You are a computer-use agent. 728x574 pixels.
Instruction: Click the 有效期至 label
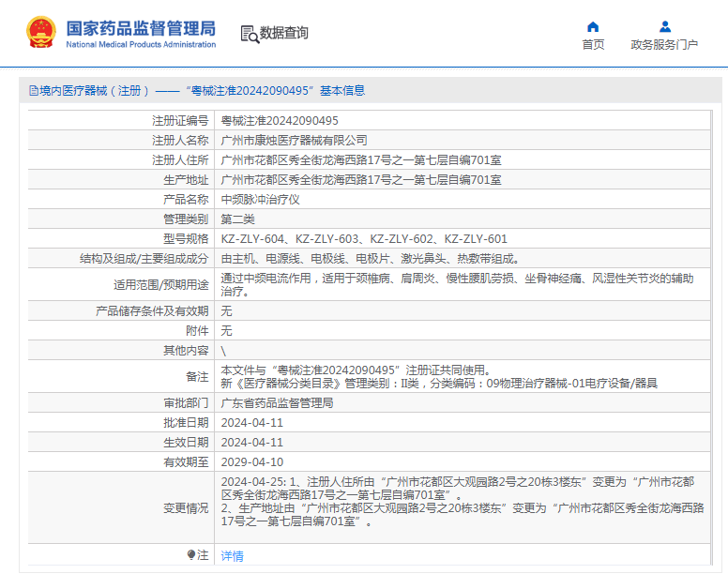(186, 462)
